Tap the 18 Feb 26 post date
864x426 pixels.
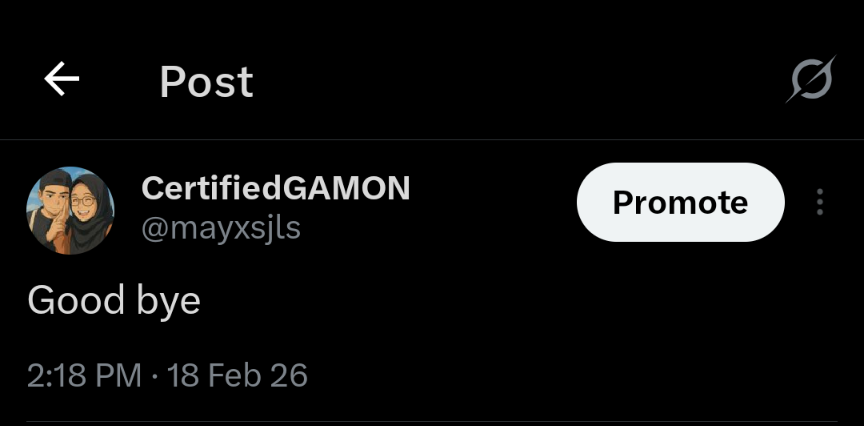tap(238, 376)
